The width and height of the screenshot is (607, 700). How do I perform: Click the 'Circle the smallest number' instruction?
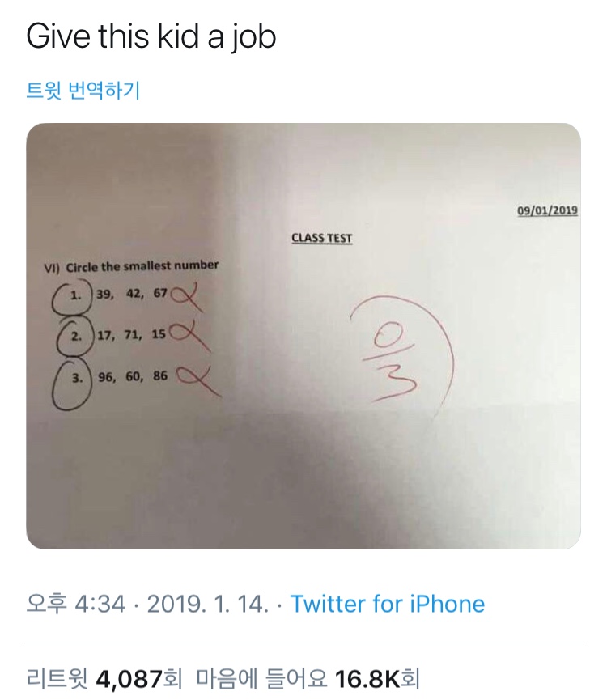(142, 265)
